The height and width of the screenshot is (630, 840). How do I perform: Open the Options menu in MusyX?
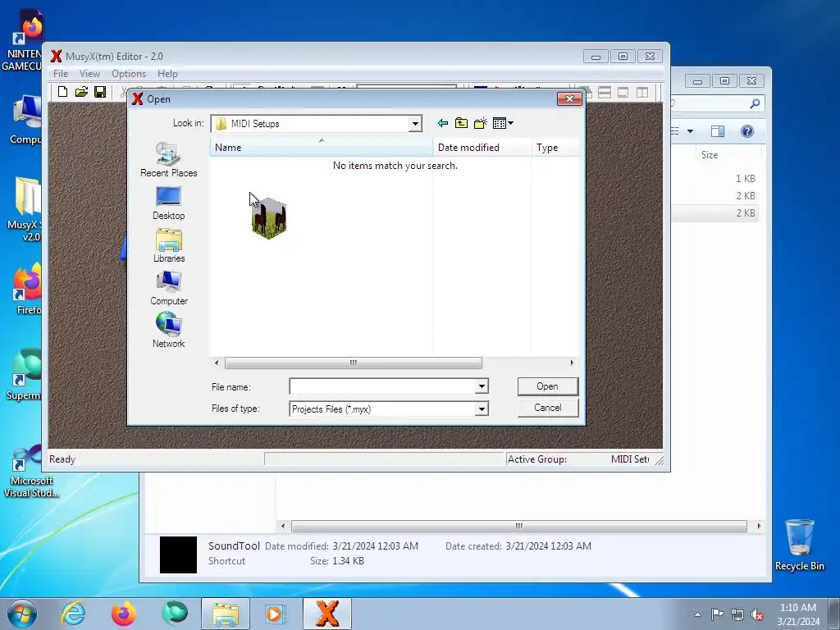(x=129, y=73)
